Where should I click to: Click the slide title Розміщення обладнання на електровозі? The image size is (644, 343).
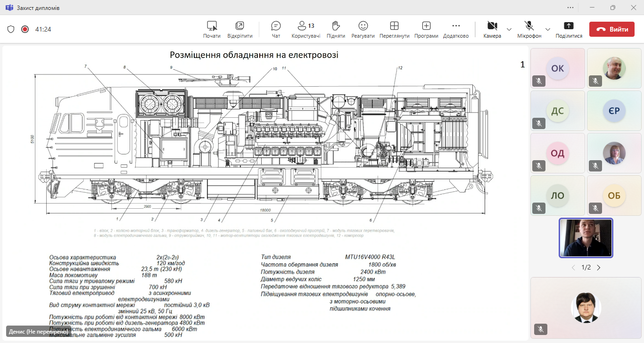click(254, 55)
